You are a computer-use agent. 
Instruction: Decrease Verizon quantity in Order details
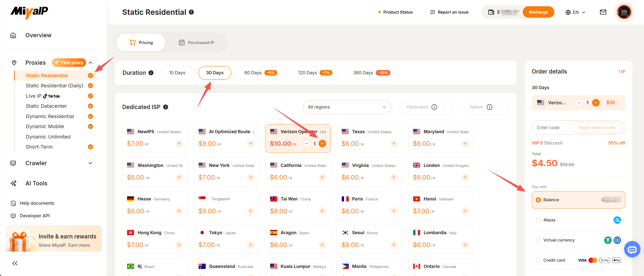pyautogui.click(x=579, y=102)
